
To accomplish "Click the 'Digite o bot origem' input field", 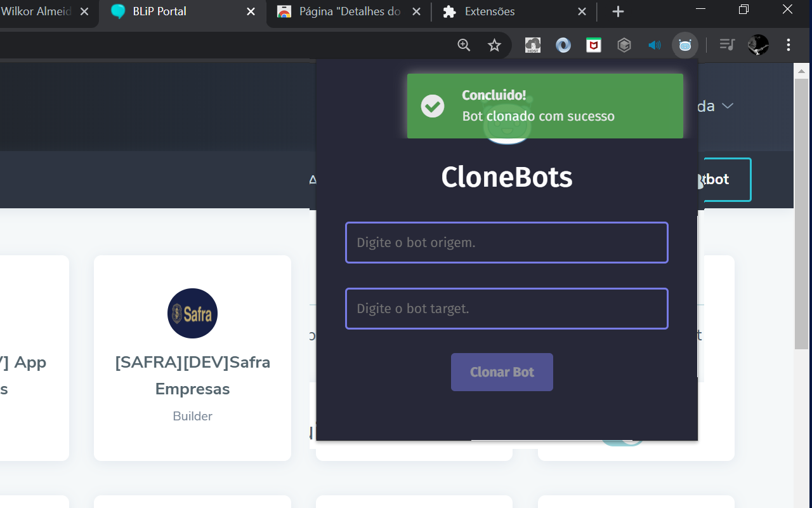I will coord(506,242).
